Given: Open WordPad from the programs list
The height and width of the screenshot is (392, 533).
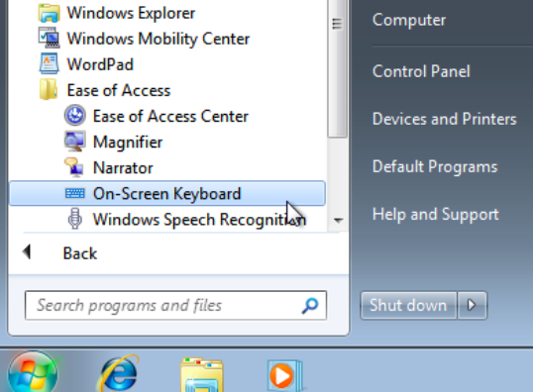Looking at the screenshot, I should [x=100, y=64].
